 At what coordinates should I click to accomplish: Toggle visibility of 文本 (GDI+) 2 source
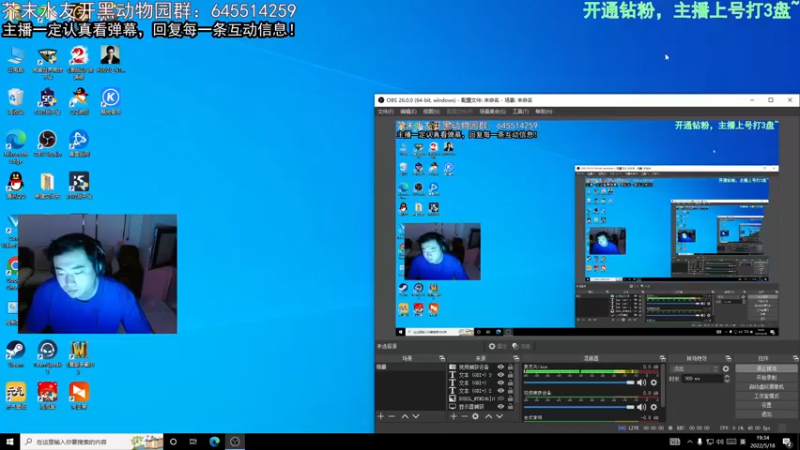(x=501, y=391)
